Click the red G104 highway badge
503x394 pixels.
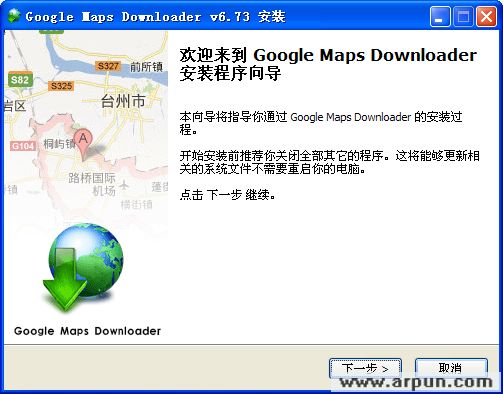click(x=23, y=146)
